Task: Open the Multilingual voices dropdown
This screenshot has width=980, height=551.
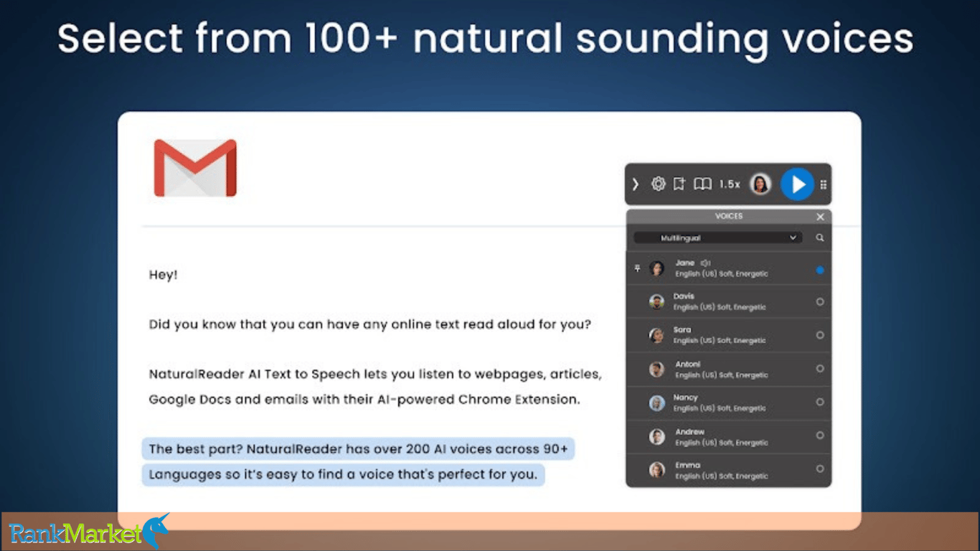Action: (717, 237)
